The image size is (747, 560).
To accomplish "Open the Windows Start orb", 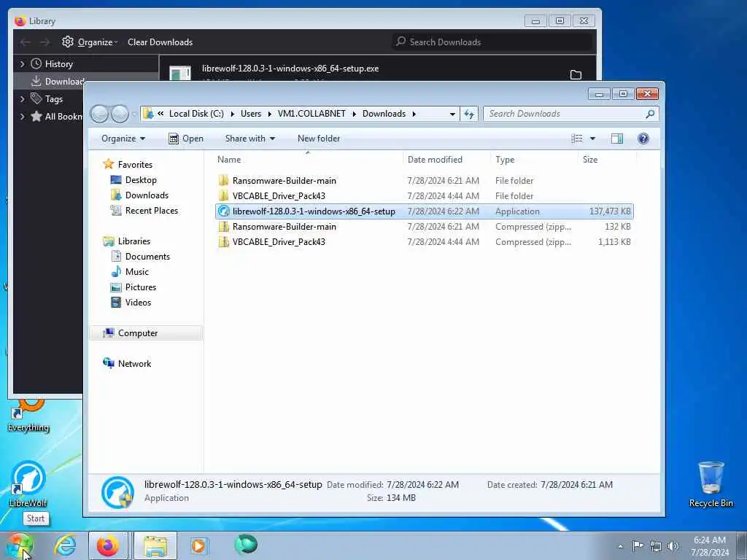I will point(19,545).
